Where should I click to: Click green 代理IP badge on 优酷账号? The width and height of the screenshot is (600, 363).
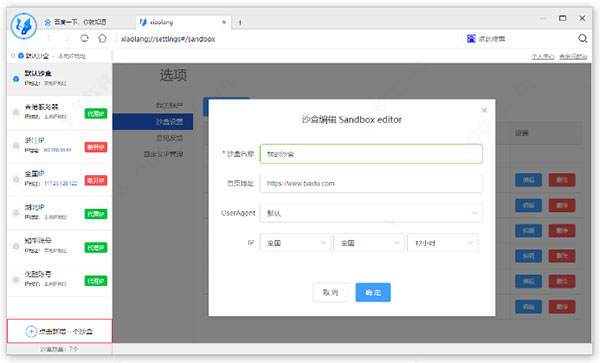[96, 281]
